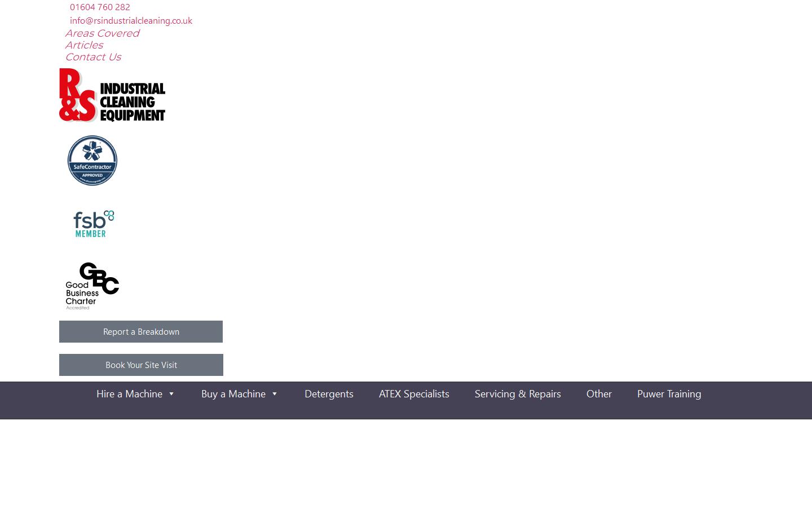
Task: Expand the Hire a Machine dropdown arrow
Action: [x=171, y=394]
